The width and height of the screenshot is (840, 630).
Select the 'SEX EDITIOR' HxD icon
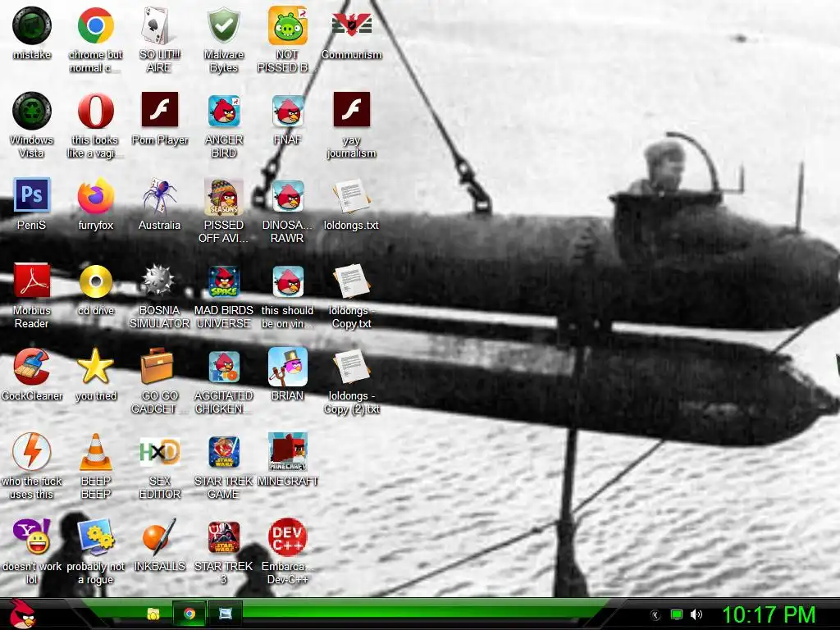(x=160, y=452)
